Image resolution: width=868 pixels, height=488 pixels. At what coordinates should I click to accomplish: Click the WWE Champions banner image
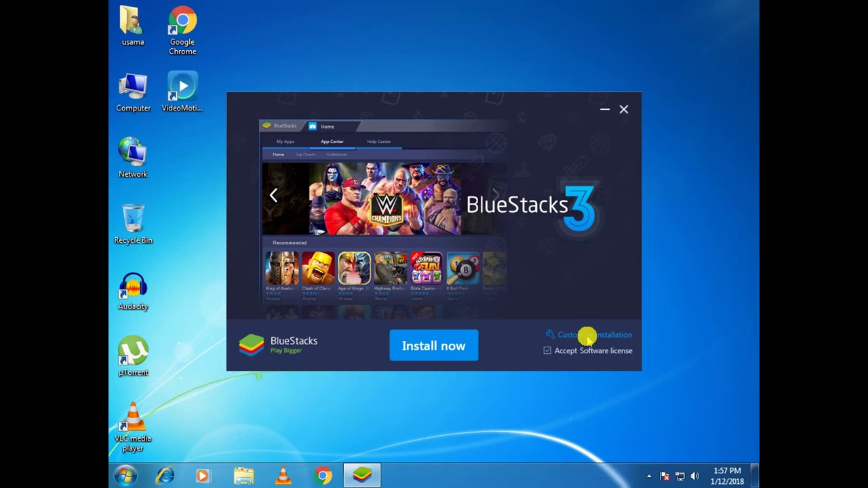click(x=385, y=199)
